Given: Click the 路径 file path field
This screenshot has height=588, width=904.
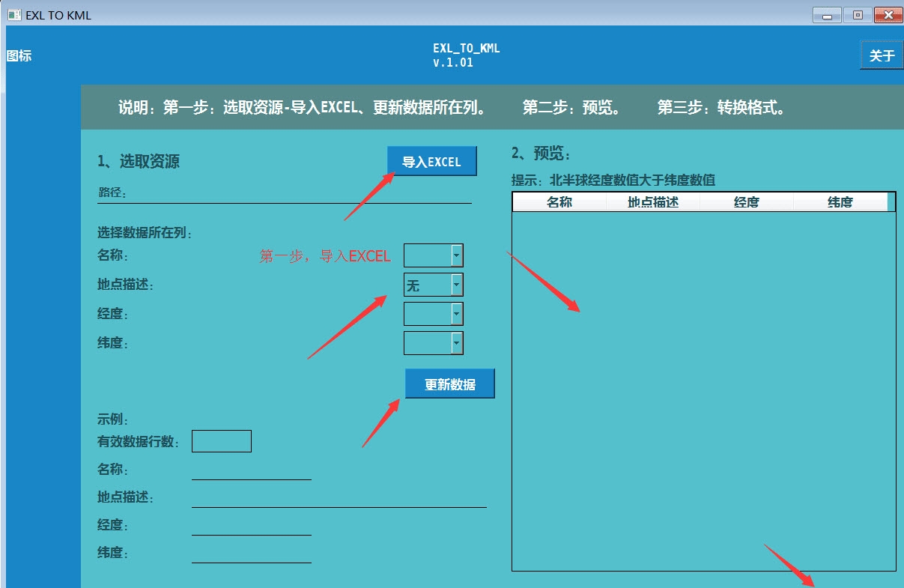Looking at the screenshot, I should (300, 193).
